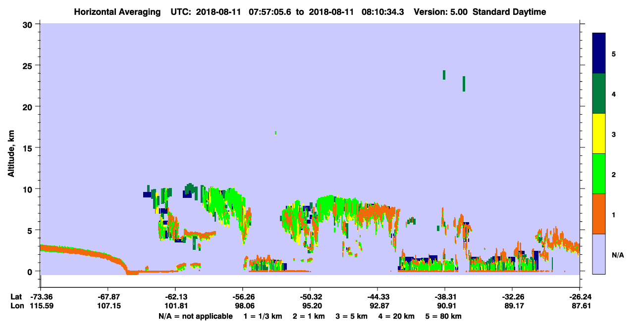Viewport: 644px width, 330px height.
Task: Click the latitude value -56.26
Action: coord(243,297)
